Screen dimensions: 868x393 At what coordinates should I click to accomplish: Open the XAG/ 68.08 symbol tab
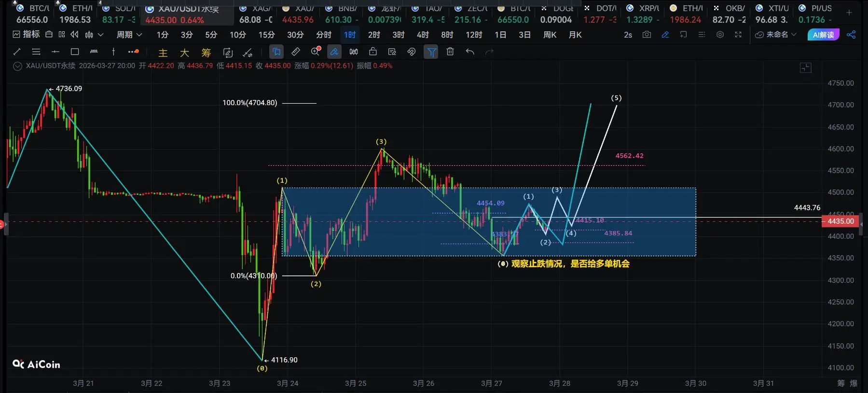click(256, 14)
